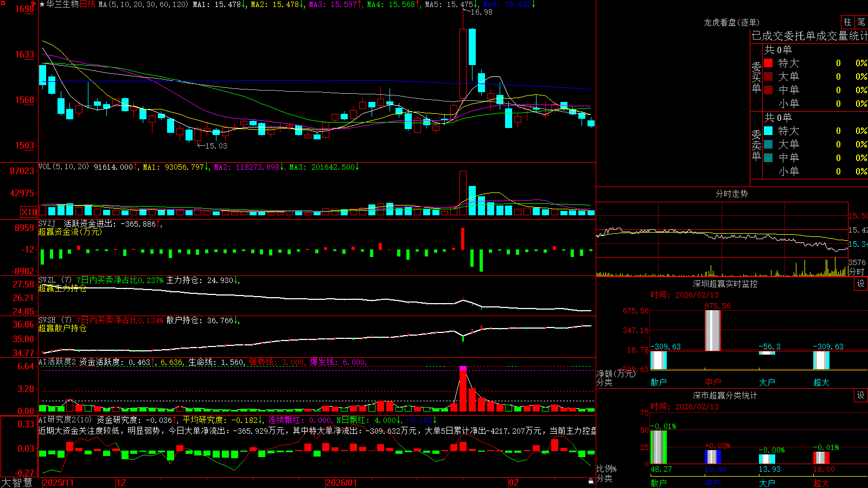Click the 主力持仓: 24.930 value
Image resolution: width=868 pixels, height=488 pixels.
click(x=203, y=280)
